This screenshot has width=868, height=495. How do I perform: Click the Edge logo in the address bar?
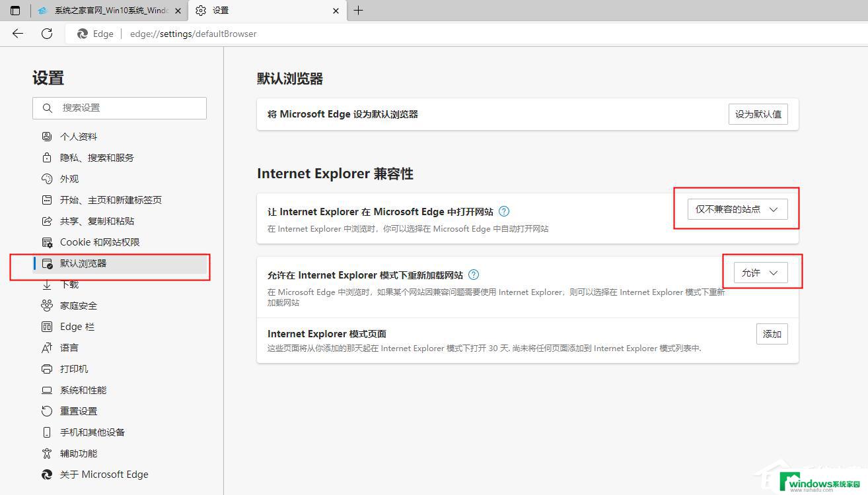(83, 34)
